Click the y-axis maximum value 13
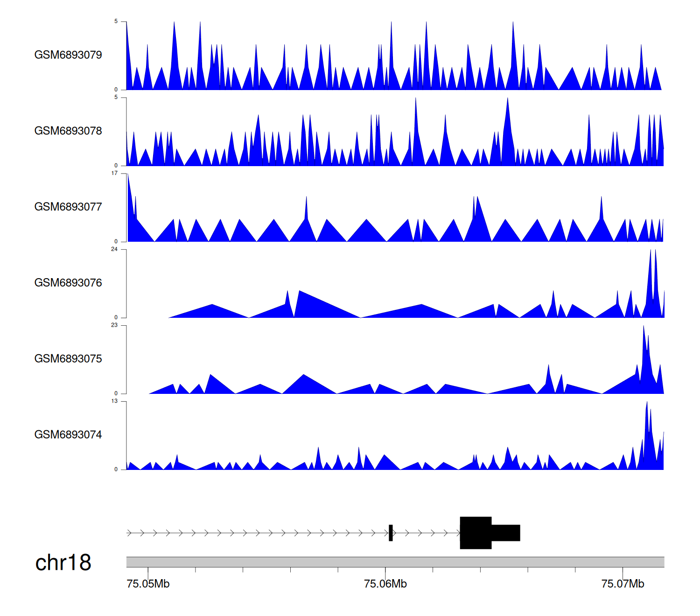The height and width of the screenshot is (616, 700). tap(114, 401)
